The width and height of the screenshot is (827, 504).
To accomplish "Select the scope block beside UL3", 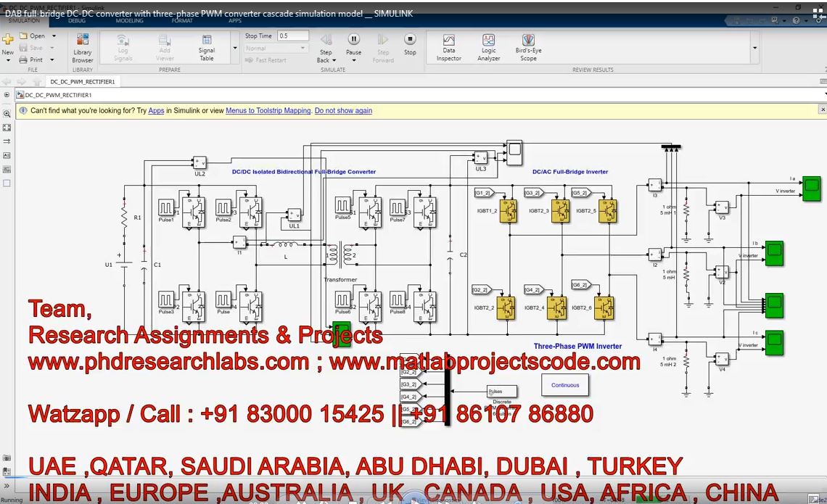I will [514, 153].
